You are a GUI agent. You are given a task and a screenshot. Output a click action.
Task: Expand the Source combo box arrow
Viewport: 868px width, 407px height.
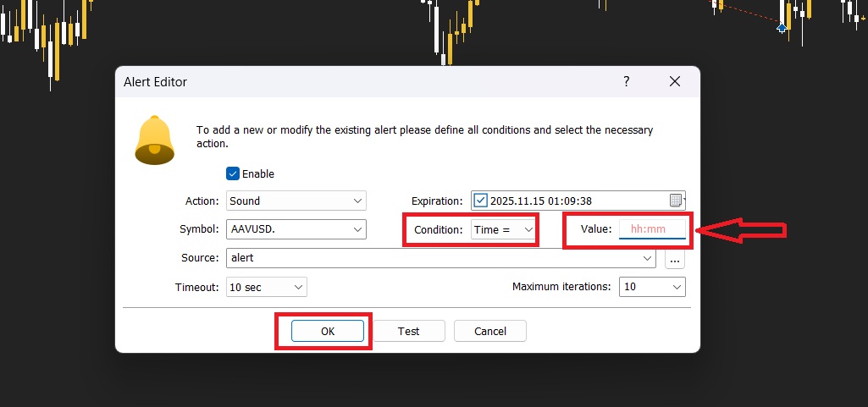click(x=649, y=258)
